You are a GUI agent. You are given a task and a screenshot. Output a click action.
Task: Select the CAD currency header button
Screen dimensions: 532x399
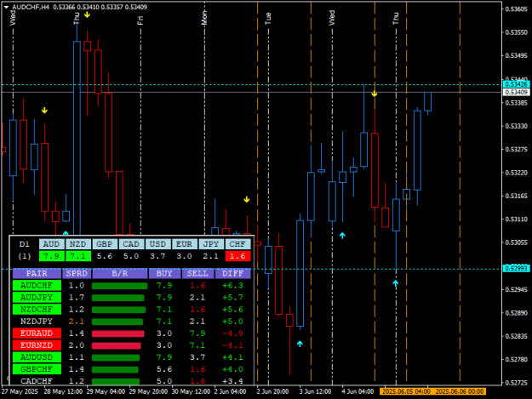131,244
